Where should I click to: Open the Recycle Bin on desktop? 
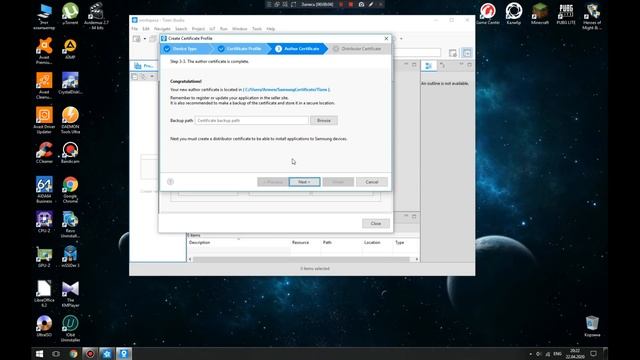592,326
